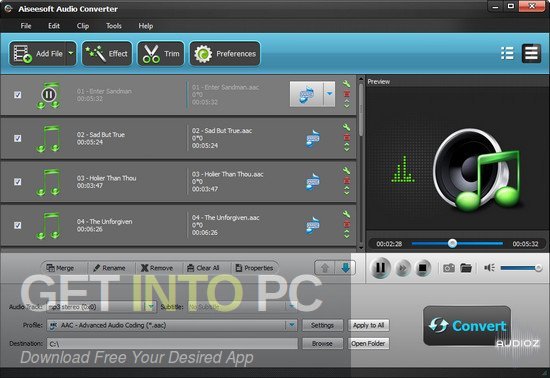
Task: Click the wrench settings icon for Sad But True
Action: pyautogui.click(x=347, y=127)
